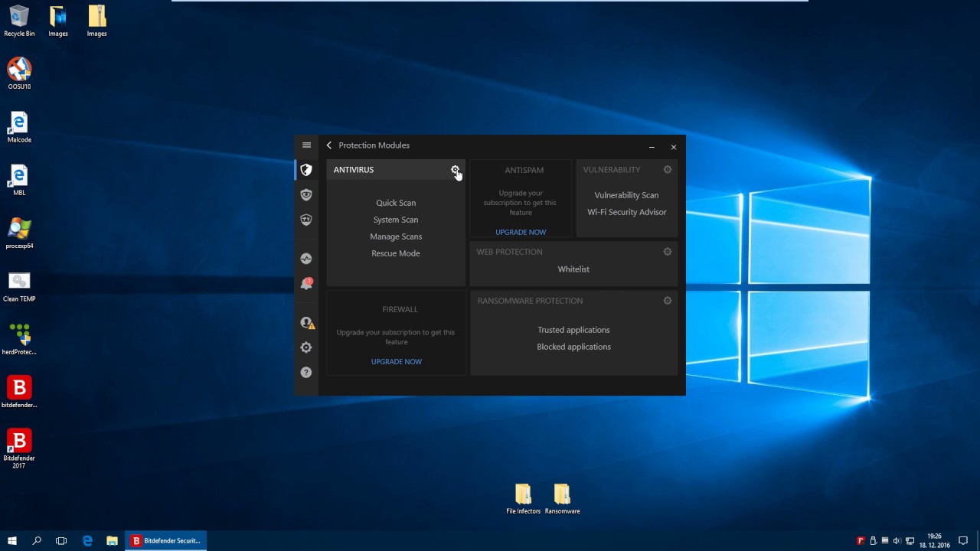The width and height of the screenshot is (980, 551).
Task: Start a Quick Scan
Action: pyautogui.click(x=395, y=202)
